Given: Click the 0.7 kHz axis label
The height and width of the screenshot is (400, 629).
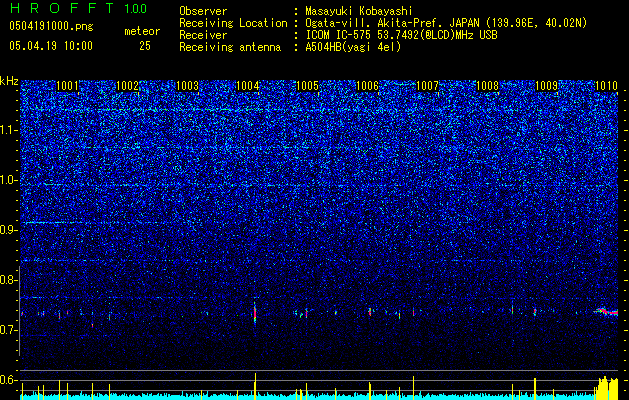Looking at the screenshot, I should (8, 330).
